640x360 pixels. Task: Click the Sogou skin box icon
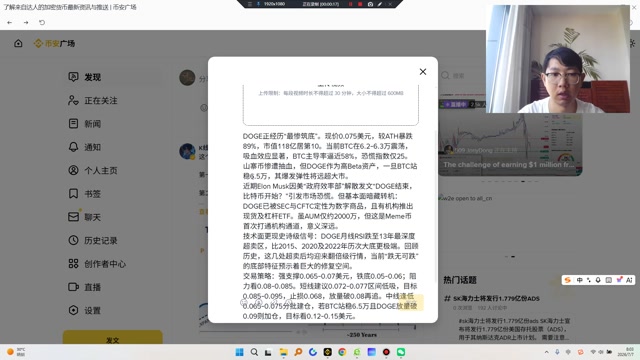pyautogui.click(x=619, y=280)
